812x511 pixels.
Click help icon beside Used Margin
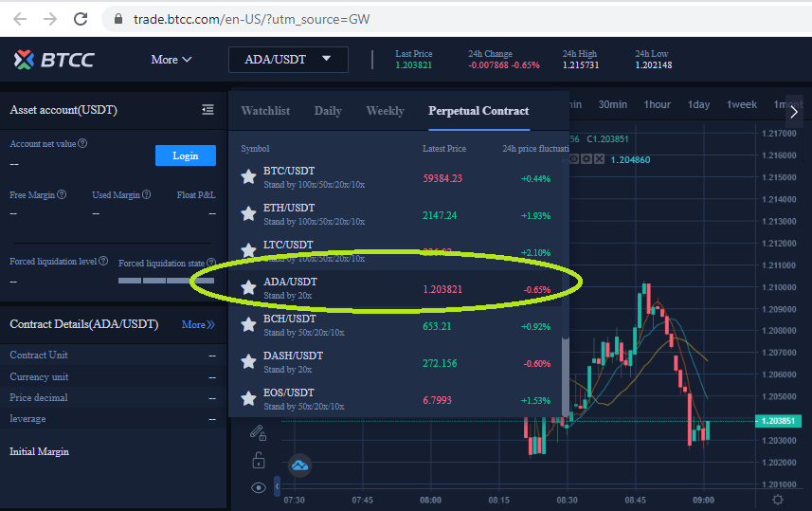[147, 194]
